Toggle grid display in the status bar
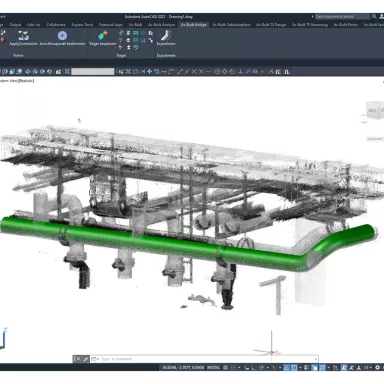 point(226,368)
